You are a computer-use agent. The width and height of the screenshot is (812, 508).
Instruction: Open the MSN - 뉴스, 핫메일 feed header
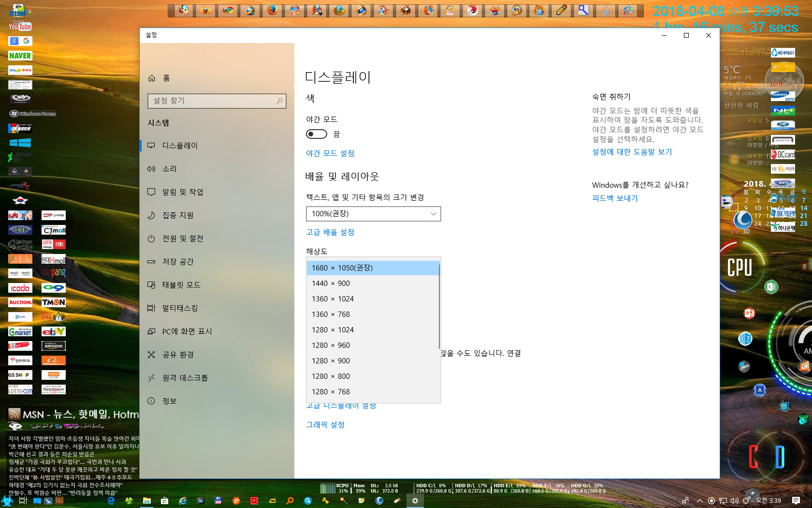click(x=73, y=414)
